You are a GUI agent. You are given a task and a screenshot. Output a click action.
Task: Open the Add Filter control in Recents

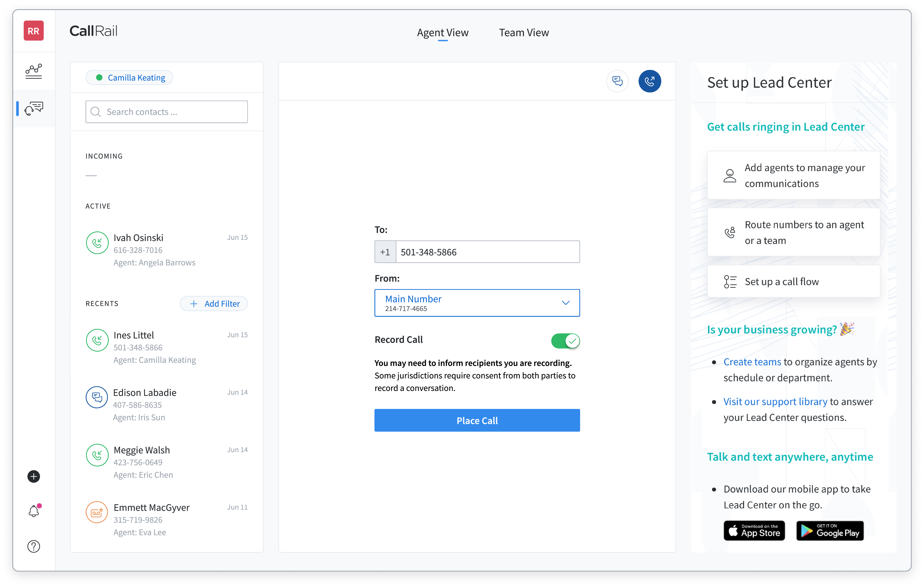pos(214,303)
